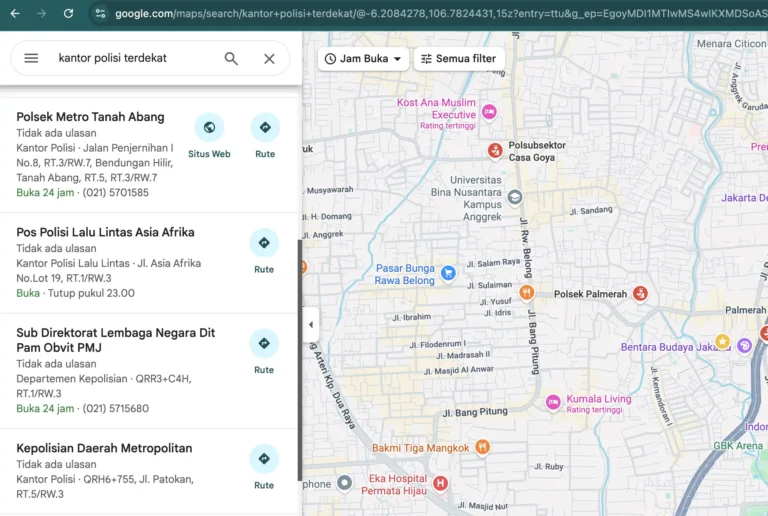
Task: Get Rute to Polsek Metro Tanah Abang
Action: coord(264,135)
